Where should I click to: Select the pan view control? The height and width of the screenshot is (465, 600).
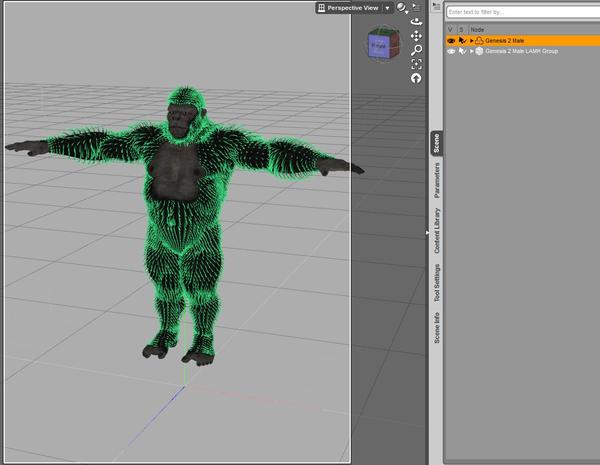[x=416, y=36]
